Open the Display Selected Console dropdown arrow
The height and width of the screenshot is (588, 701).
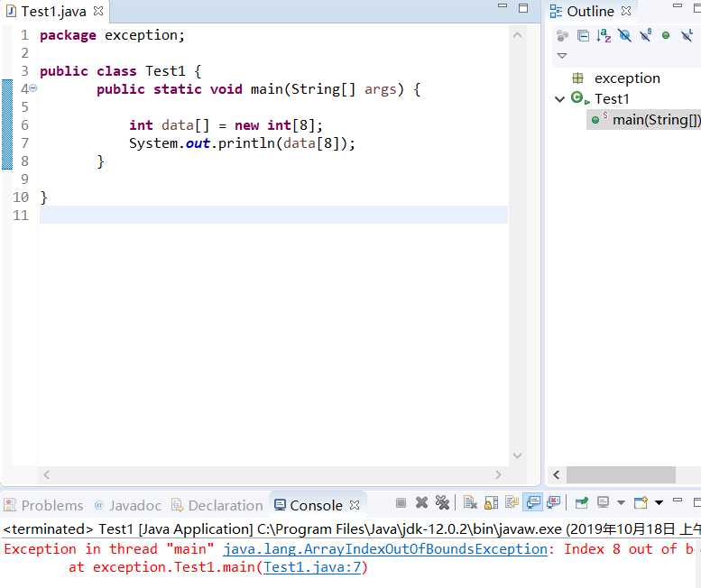click(621, 503)
